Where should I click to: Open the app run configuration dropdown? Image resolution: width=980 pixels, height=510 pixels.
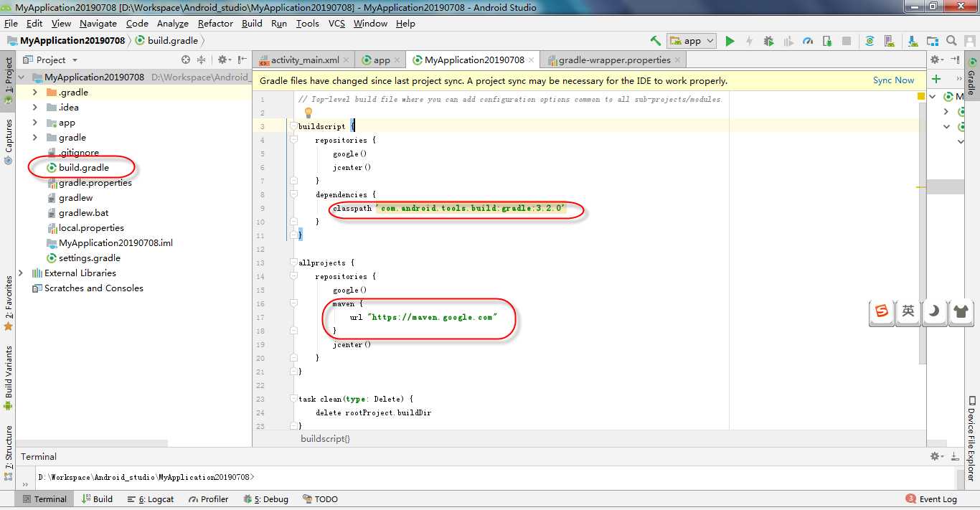(692, 41)
